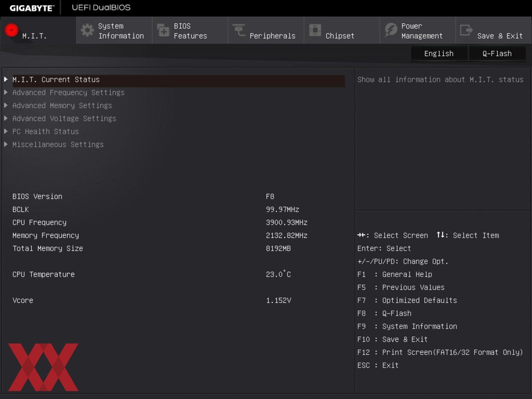The width and height of the screenshot is (532, 399).
Task: Click the BIOS Features chip icon
Action: click(x=163, y=30)
